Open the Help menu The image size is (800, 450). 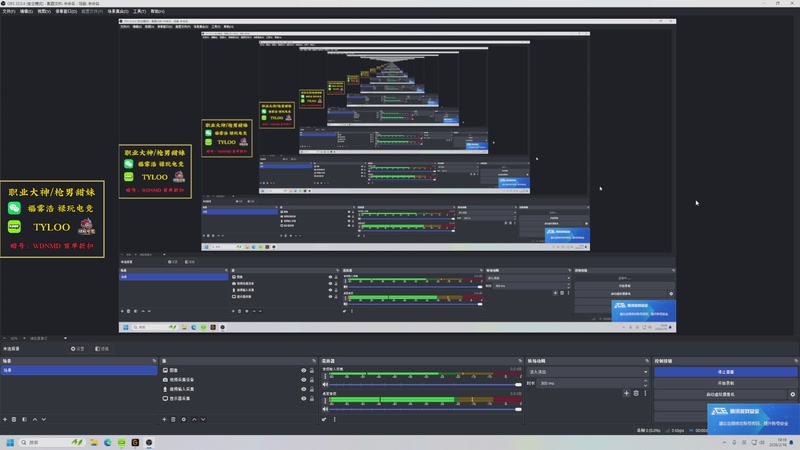point(157,11)
